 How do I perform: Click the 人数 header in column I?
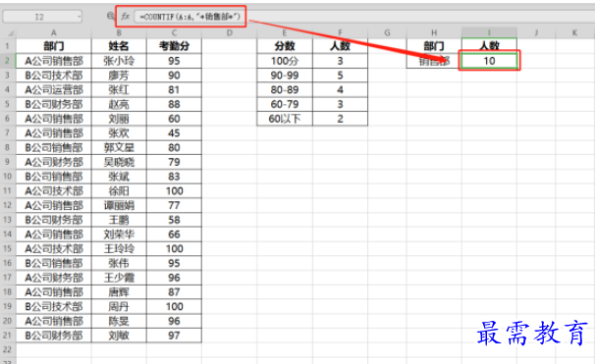click(489, 46)
